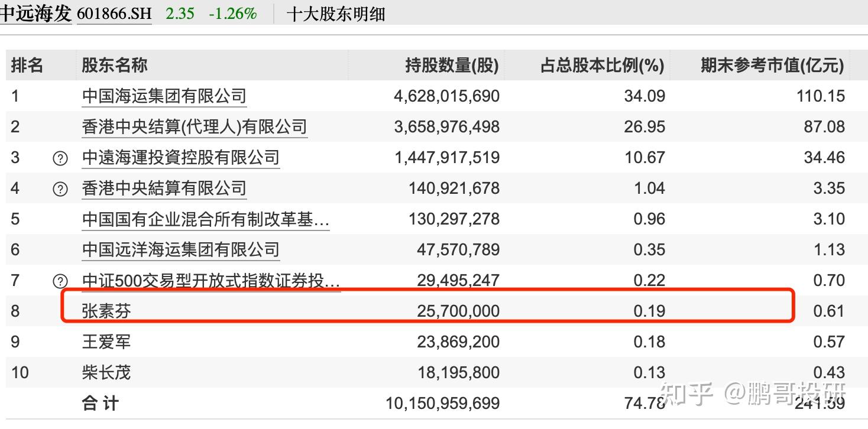The image size is (868, 429).
Task: Open shareholder 中国远洋海运集团有限公司
Action: pos(180,250)
